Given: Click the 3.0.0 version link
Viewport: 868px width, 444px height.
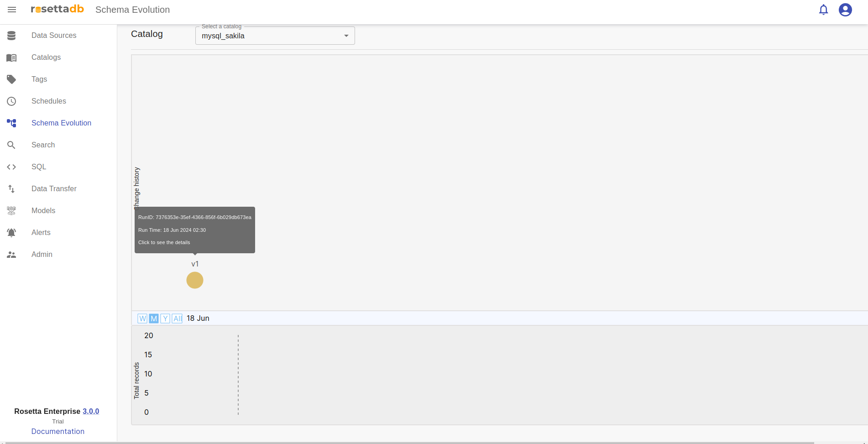Looking at the screenshot, I should [91, 411].
